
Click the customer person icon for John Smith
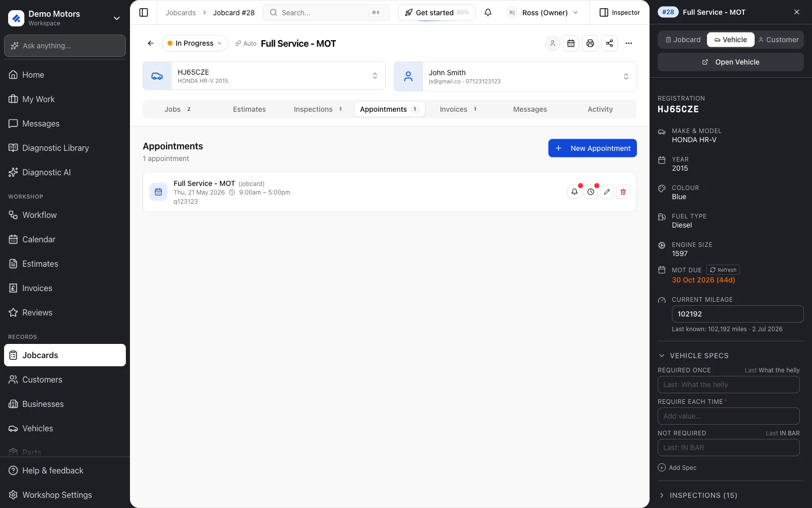(408, 76)
